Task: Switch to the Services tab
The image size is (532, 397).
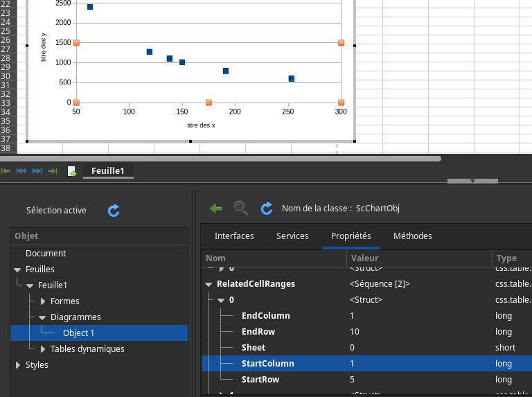Action: point(292,236)
